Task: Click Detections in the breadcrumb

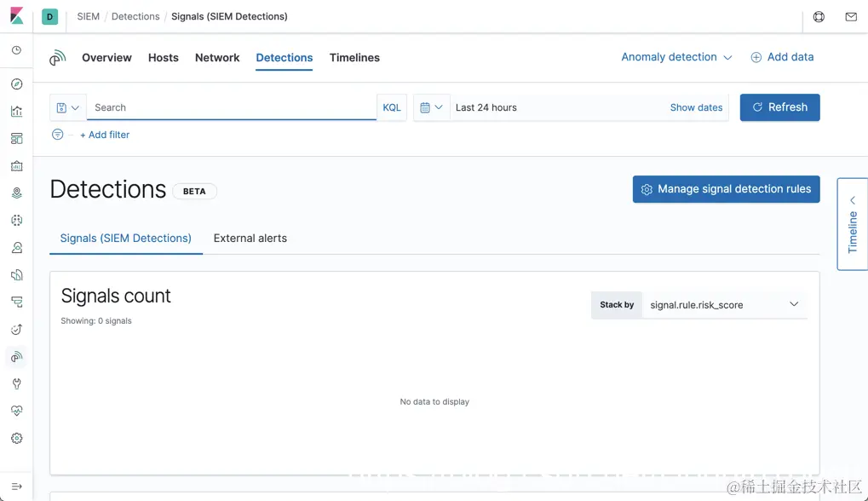Action: (x=135, y=16)
